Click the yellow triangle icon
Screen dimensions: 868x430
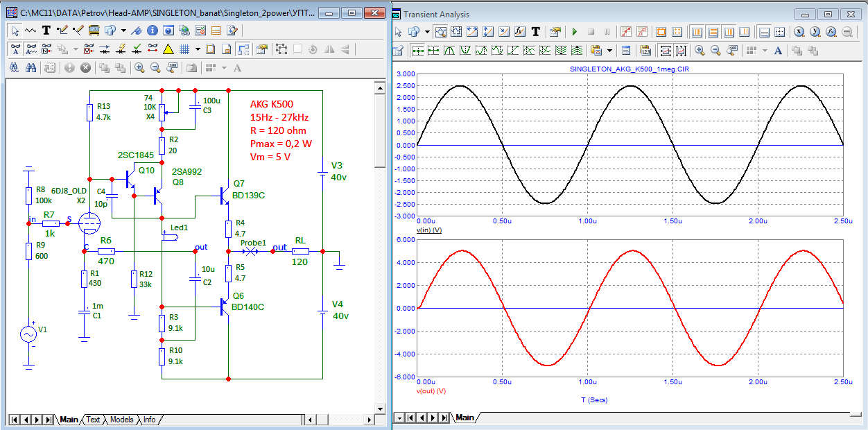[x=168, y=49]
